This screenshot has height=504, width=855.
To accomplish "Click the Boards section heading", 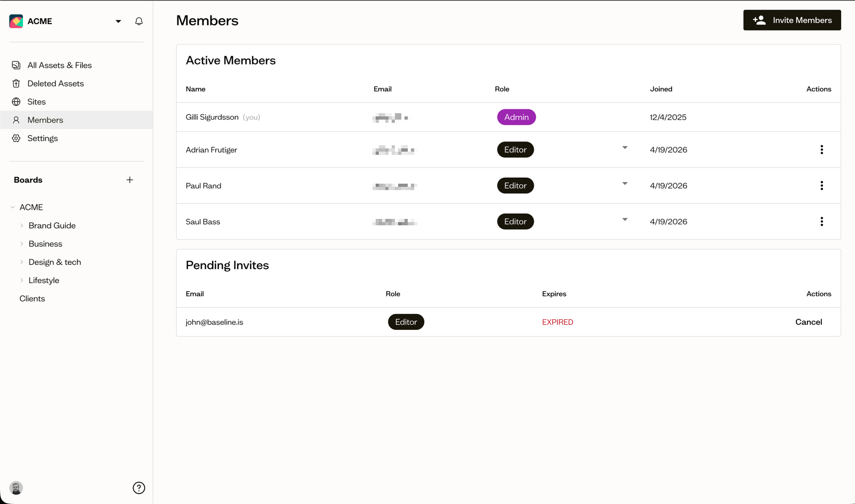I will [x=28, y=180].
